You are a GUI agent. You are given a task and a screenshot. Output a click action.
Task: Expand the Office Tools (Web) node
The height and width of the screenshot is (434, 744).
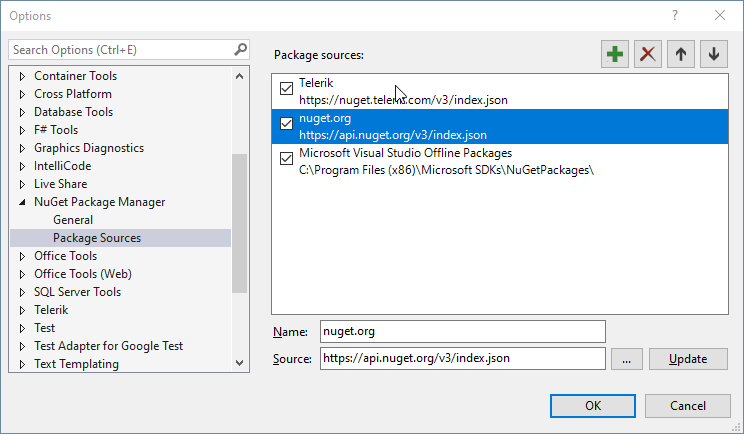22,274
